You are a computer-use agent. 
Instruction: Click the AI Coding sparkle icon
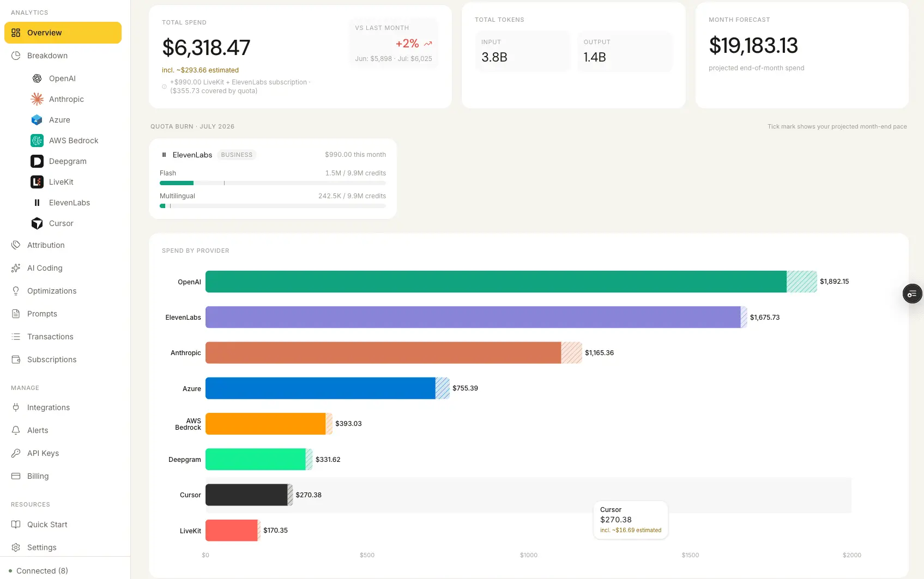click(x=16, y=268)
